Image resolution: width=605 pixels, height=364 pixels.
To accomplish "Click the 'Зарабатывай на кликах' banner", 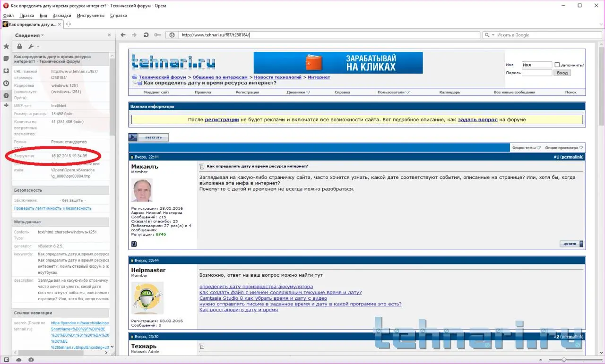I will (338, 63).
